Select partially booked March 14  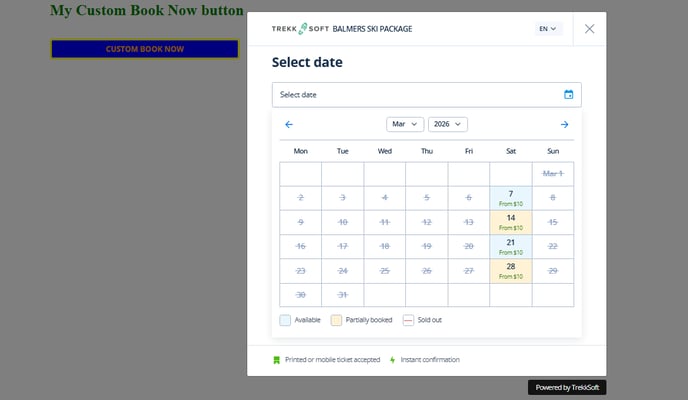pyautogui.click(x=510, y=222)
